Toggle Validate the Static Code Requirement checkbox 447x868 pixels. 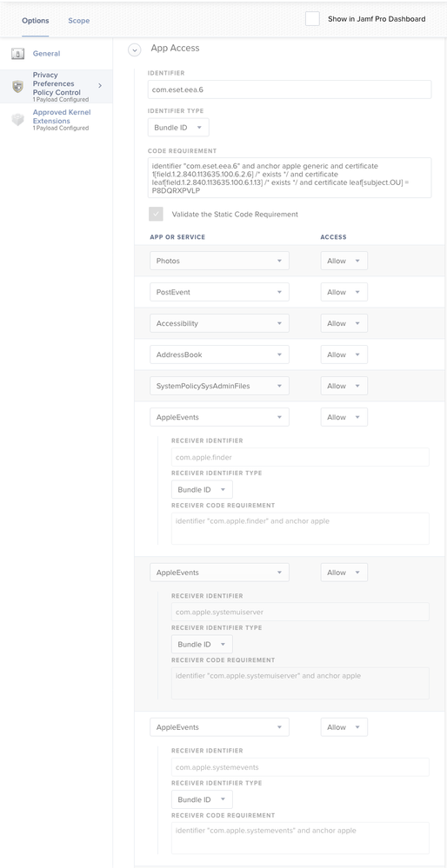(157, 215)
